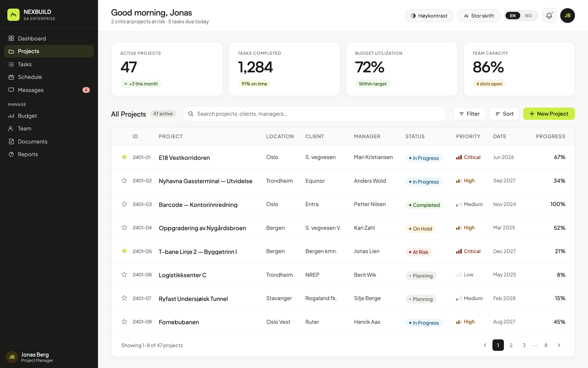Click the Reports pie chart icon
This screenshot has width=588, height=368.
(11, 154)
